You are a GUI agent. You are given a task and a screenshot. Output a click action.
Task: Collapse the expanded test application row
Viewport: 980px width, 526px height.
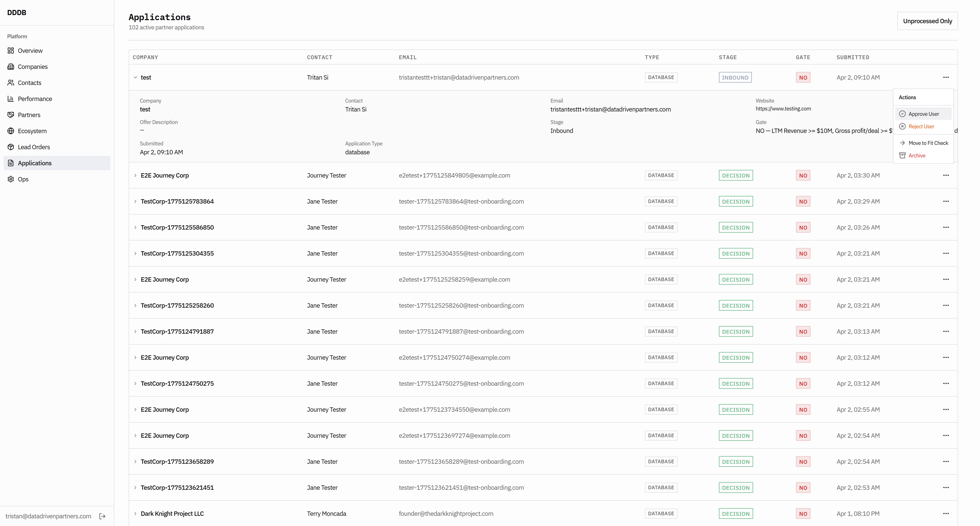click(135, 77)
